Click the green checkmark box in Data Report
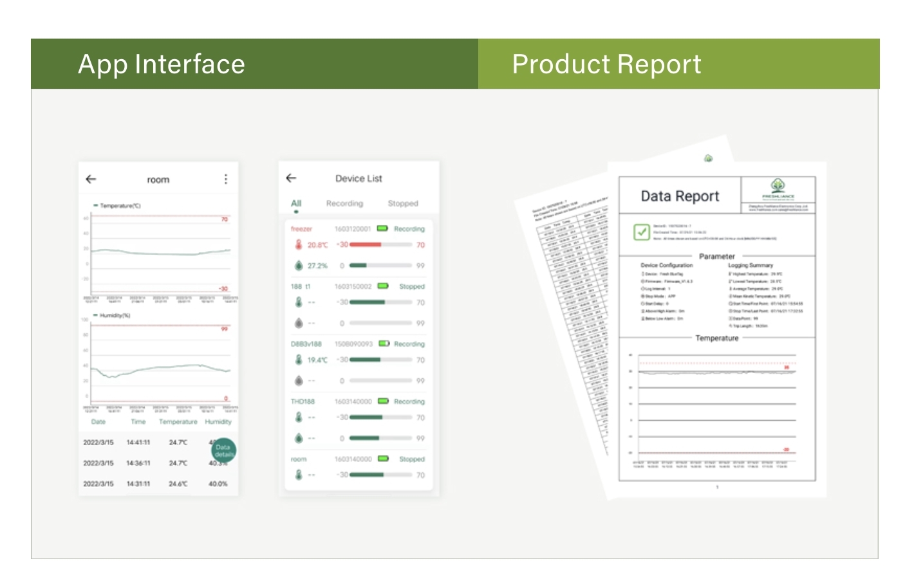The image size is (914, 588). click(x=641, y=232)
